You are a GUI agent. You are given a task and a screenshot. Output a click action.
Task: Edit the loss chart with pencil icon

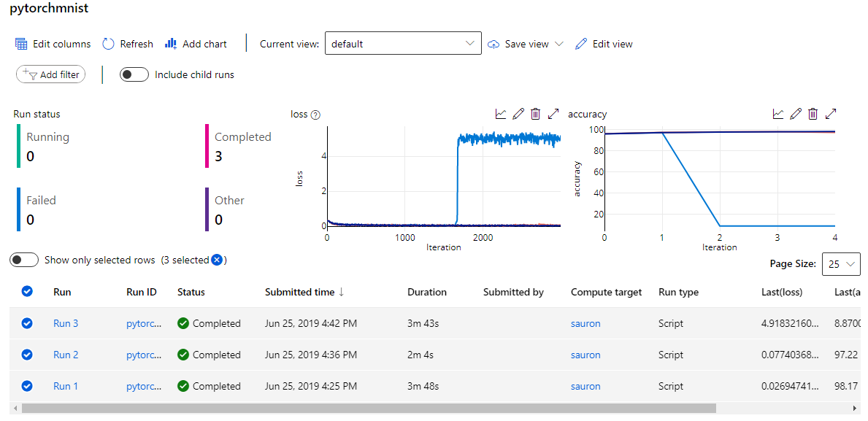point(518,114)
